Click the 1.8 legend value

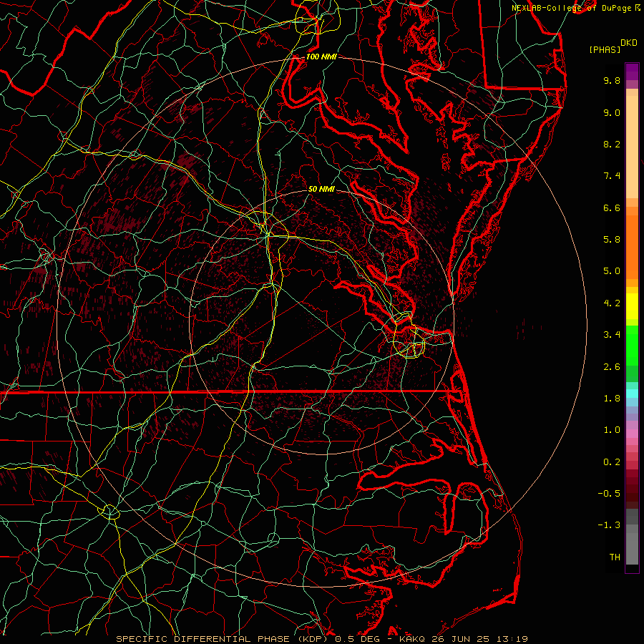pyautogui.click(x=612, y=399)
